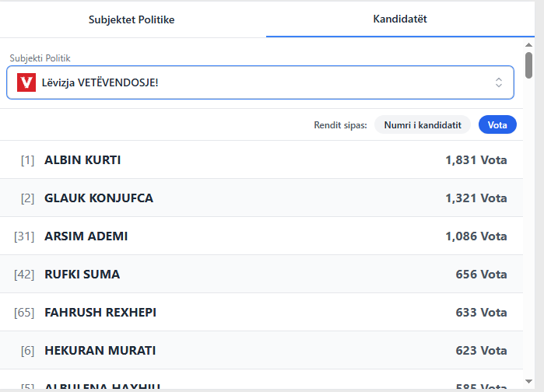Click the red VETËVENDOSJE party logo icon

26,82
